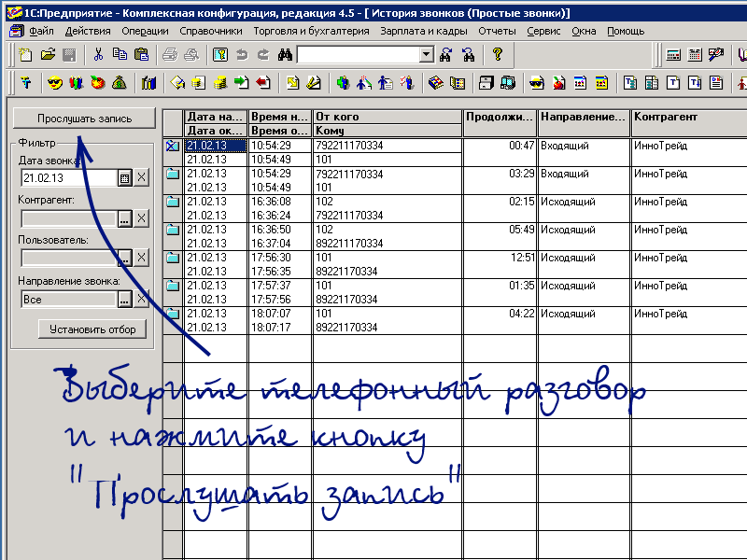The height and width of the screenshot is (560, 747).
Task: Click the colorful closed book icon
Action: pyautogui.click(x=435, y=83)
